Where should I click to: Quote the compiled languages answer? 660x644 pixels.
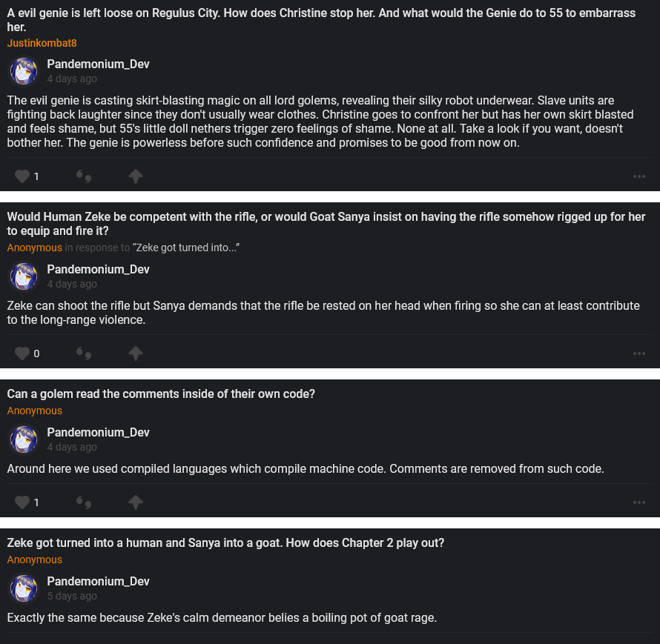(83, 502)
